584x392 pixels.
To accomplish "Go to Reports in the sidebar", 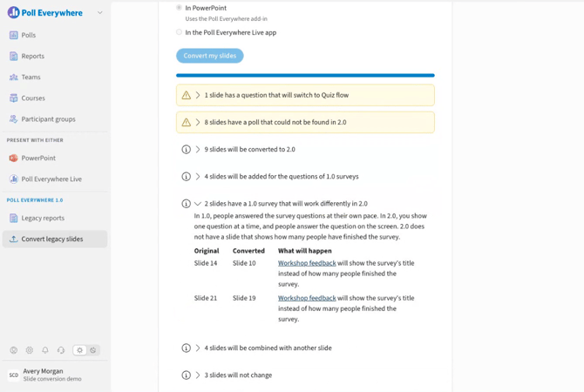I will (33, 57).
